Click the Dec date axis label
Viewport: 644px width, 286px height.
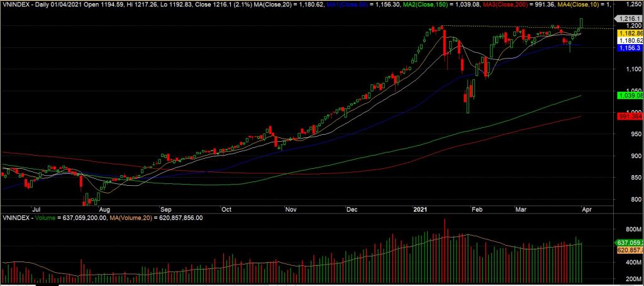[352, 209]
